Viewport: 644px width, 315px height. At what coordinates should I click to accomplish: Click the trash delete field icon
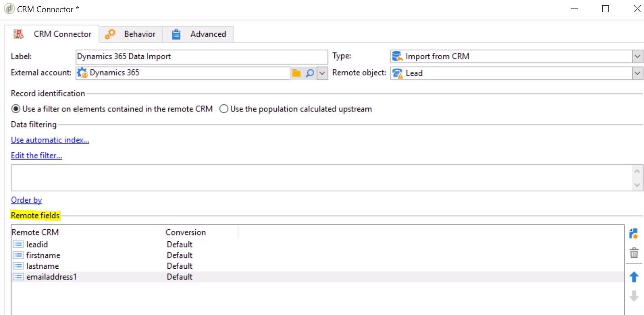[x=634, y=253]
